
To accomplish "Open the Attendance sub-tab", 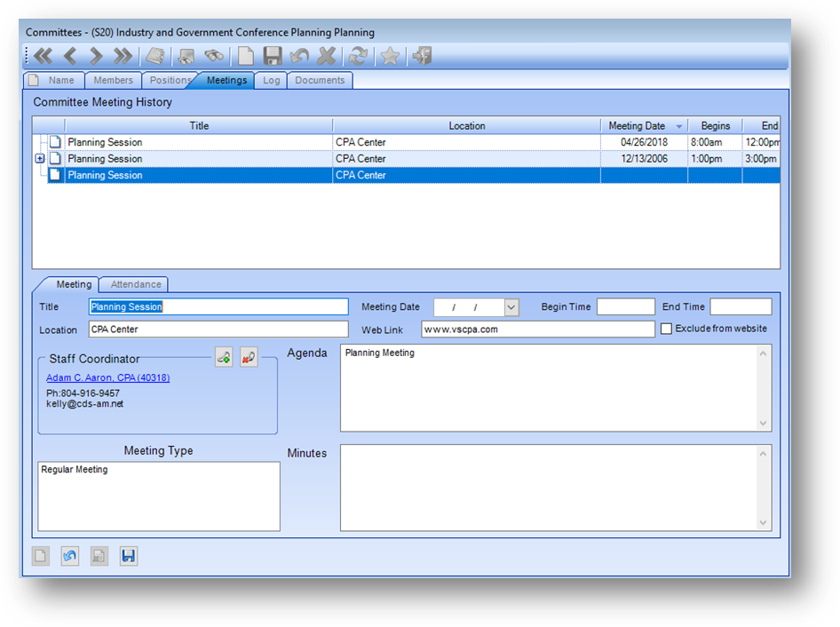I will 136,284.
